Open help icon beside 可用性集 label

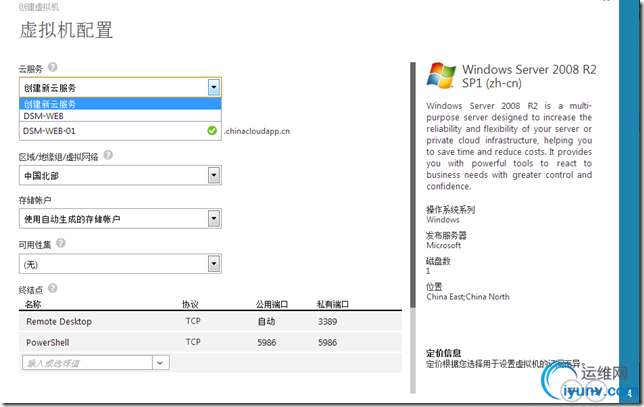point(61,243)
